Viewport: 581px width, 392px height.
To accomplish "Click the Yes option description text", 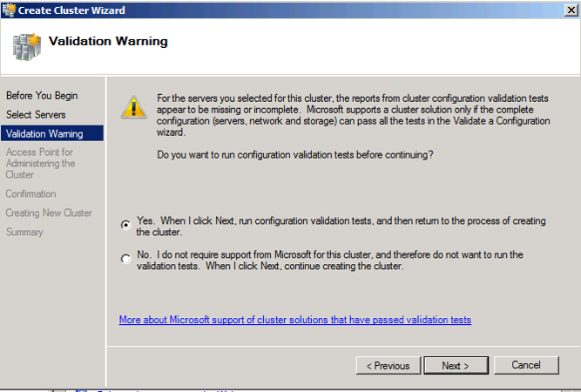I will click(x=341, y=226).
